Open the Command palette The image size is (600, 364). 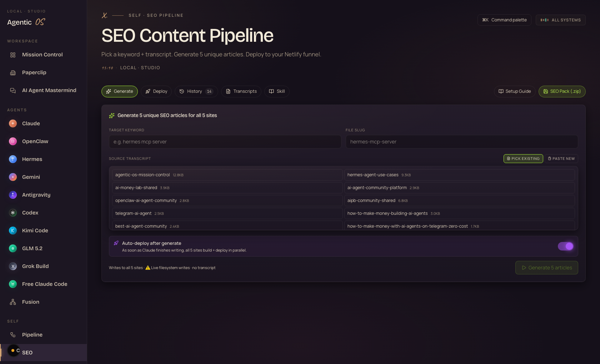click(x=504, y=20)
